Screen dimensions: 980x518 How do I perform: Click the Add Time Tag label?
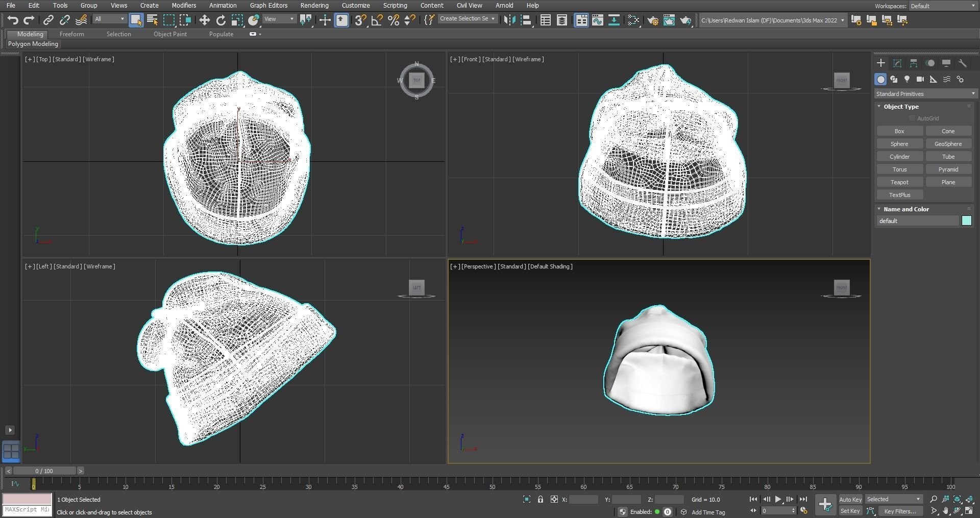pos(708,512)
